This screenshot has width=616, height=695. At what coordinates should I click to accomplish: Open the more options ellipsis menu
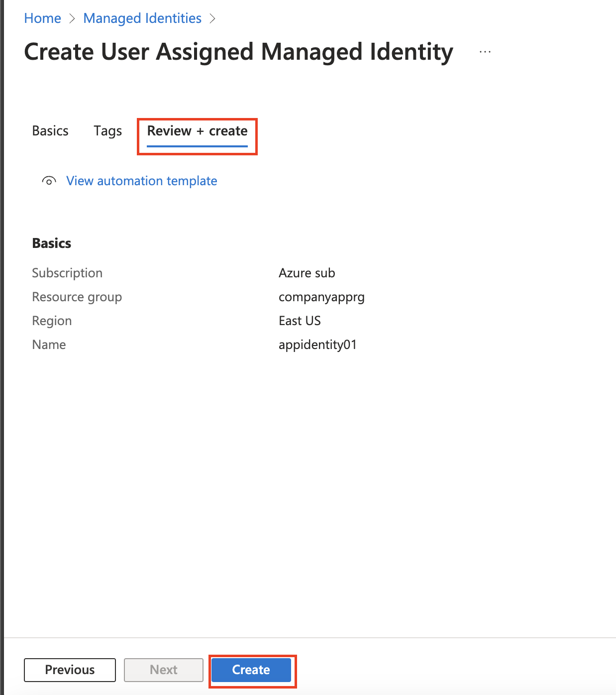coord(485,52)
